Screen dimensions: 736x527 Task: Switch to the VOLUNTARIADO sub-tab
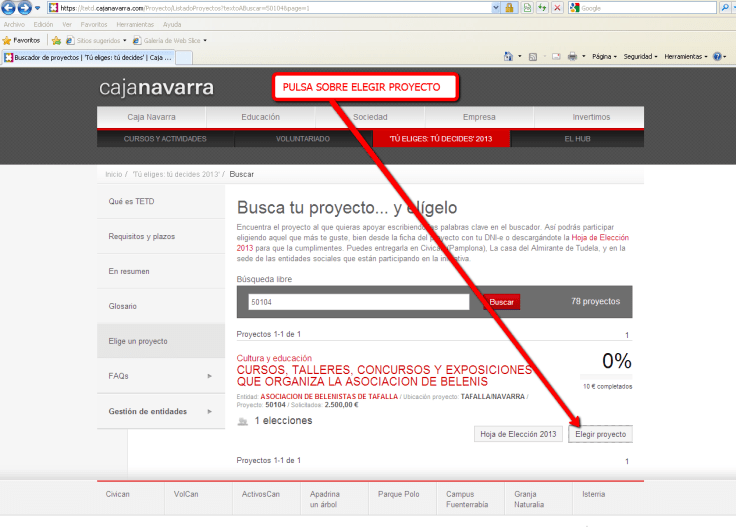pos(302,138)
